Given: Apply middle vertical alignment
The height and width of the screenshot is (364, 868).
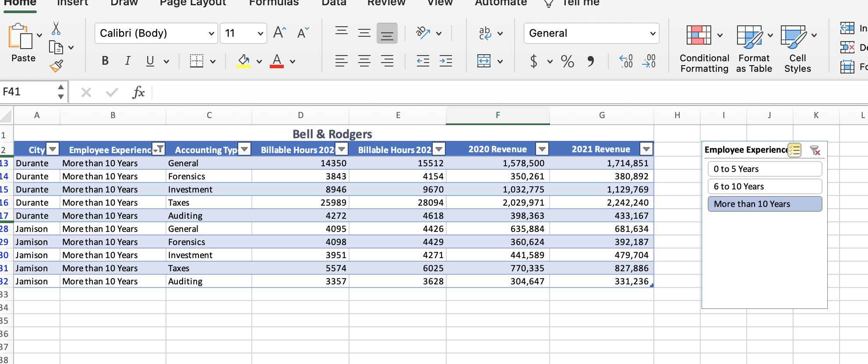Looking at the screenshot, I should (364, 32).
